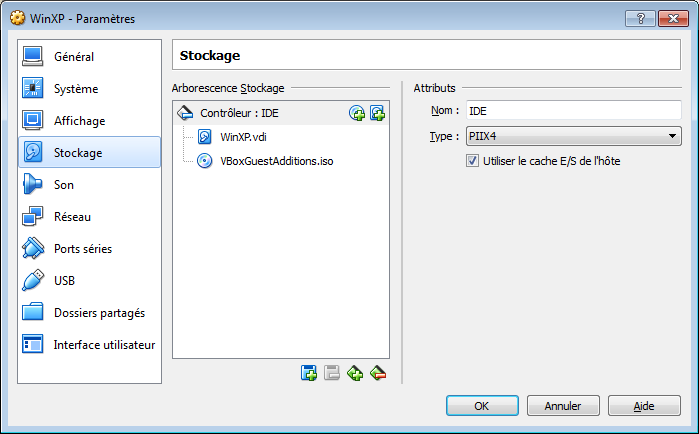Open the Système settings category

(x=76, y=89)
